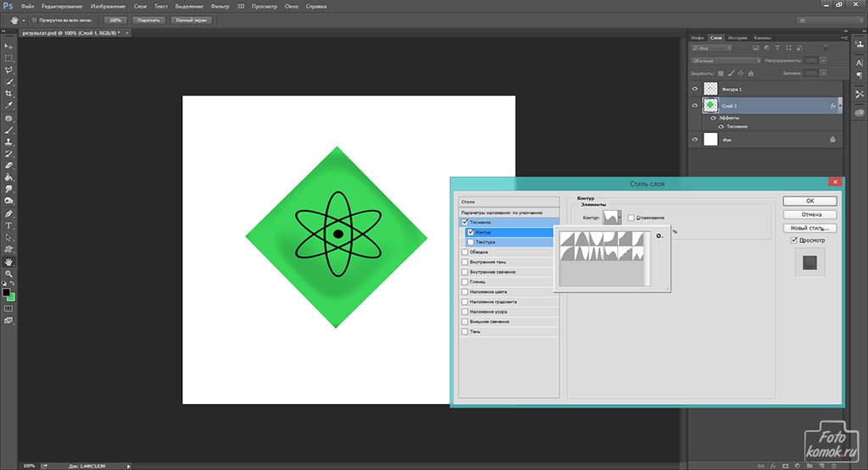Click the fx icon on Слой 1
The height and width of the screenshot is (470, 868).
coord(832,106)
